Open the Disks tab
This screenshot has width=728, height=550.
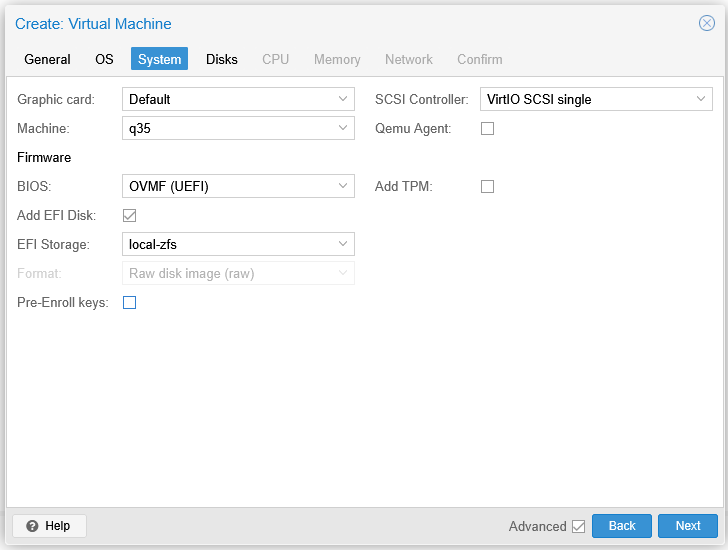coord(222,59)
